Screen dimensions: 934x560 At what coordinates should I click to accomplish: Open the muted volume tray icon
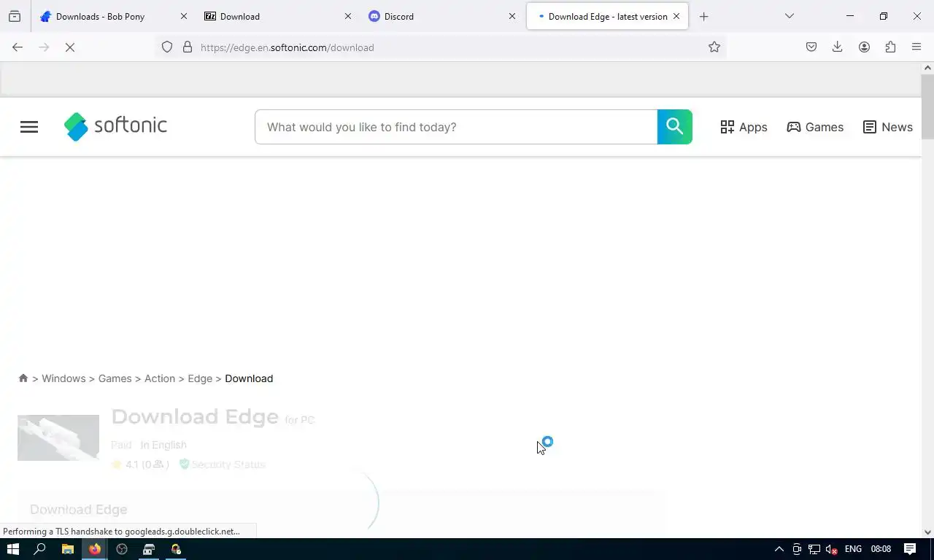[x=832, y=549]
